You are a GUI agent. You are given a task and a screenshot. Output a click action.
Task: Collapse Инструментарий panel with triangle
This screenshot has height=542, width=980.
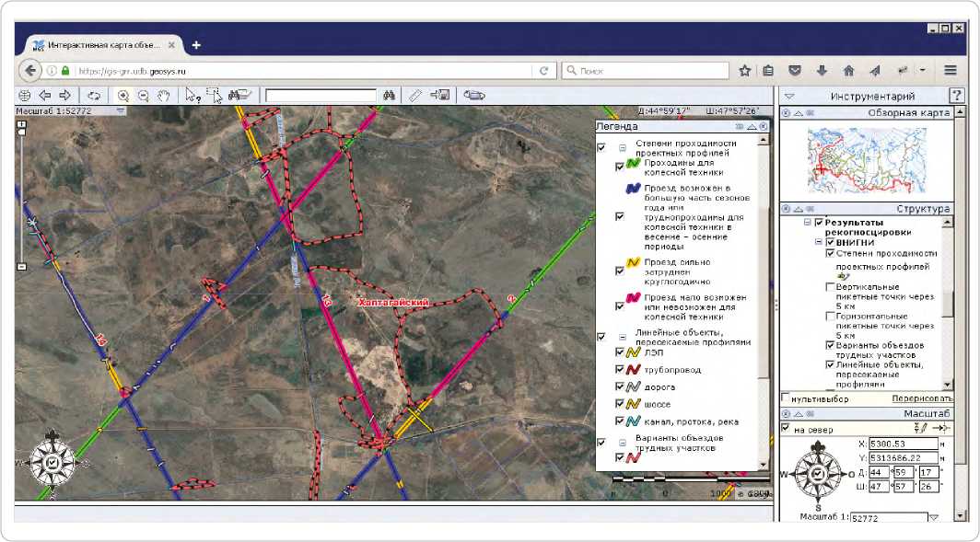pyautogui.click(x=789, y=96)
